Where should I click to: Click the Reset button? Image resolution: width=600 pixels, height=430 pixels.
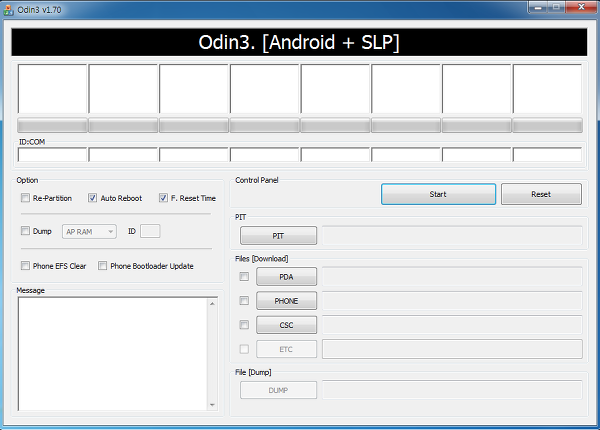541,194
